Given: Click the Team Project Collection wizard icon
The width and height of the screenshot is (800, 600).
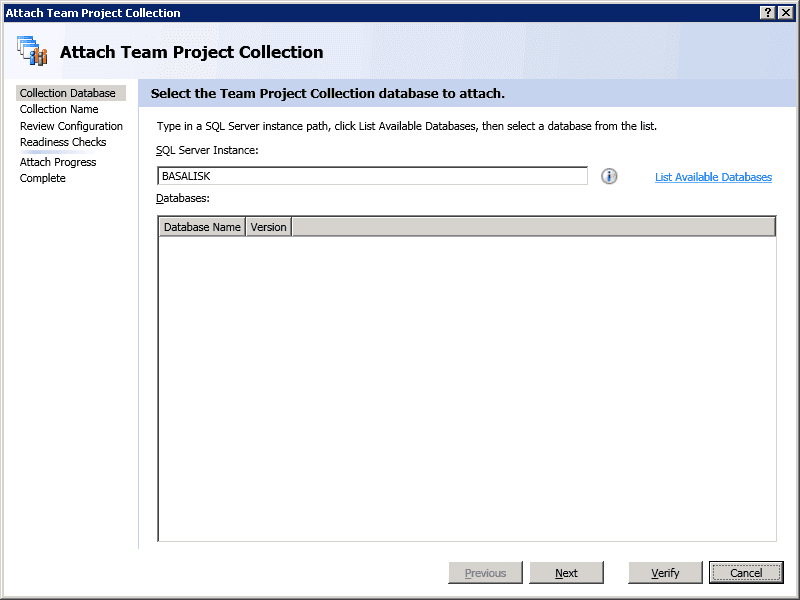Looking at the screenshot, I should click(x=32, y=51).
